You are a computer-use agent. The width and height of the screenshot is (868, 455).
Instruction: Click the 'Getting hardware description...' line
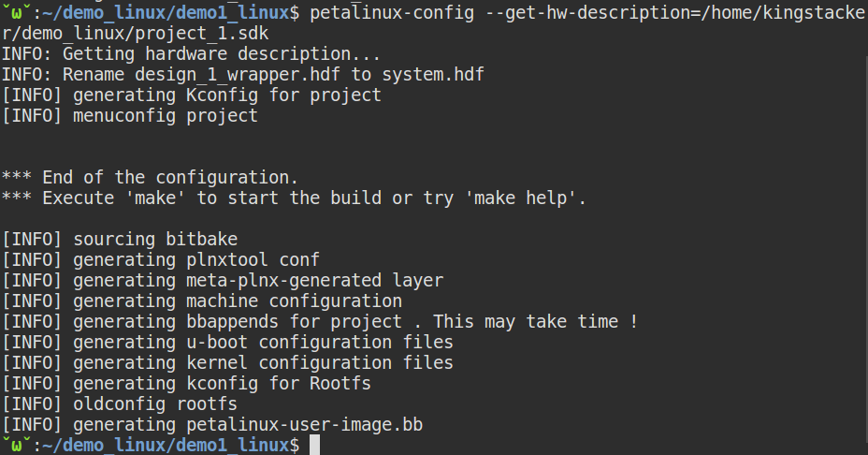(191, 54)
